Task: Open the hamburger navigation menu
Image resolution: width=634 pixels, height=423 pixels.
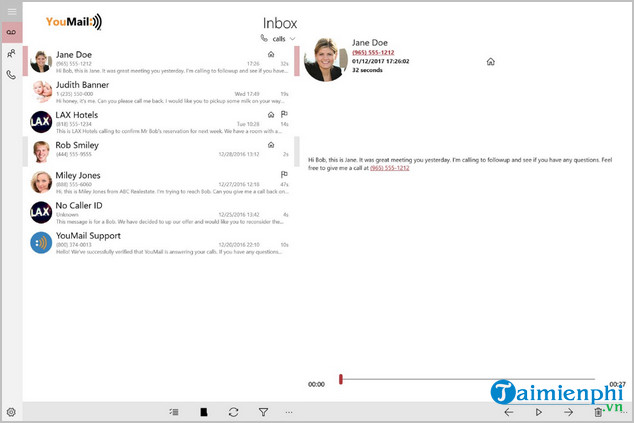Action: click(11, 11)
